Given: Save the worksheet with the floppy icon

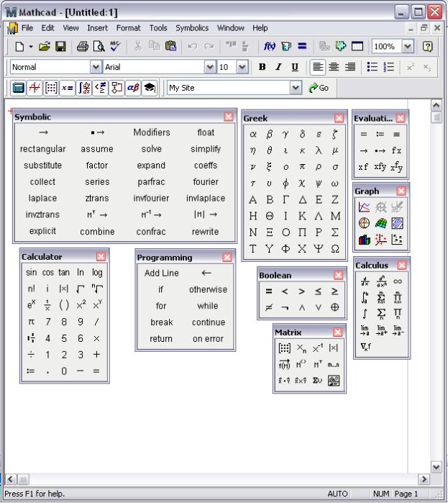Looking at the screenshot, I should click(x=60, y=47).
